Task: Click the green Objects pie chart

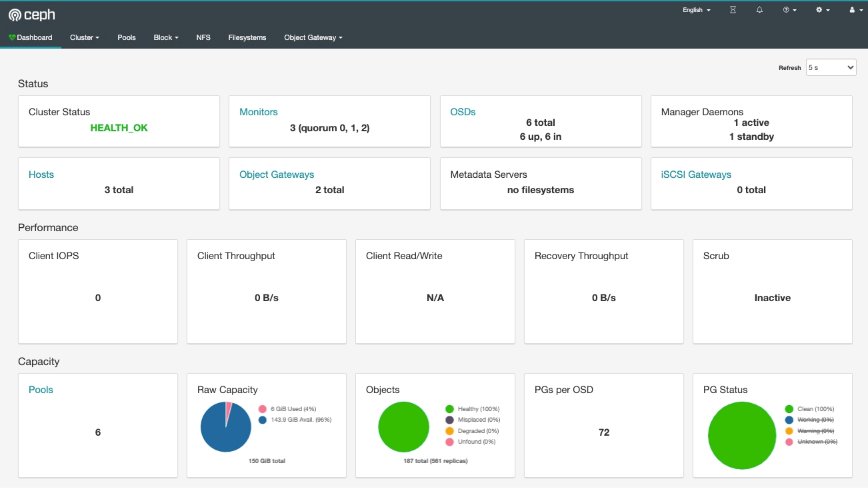Action: click(403, 427)
